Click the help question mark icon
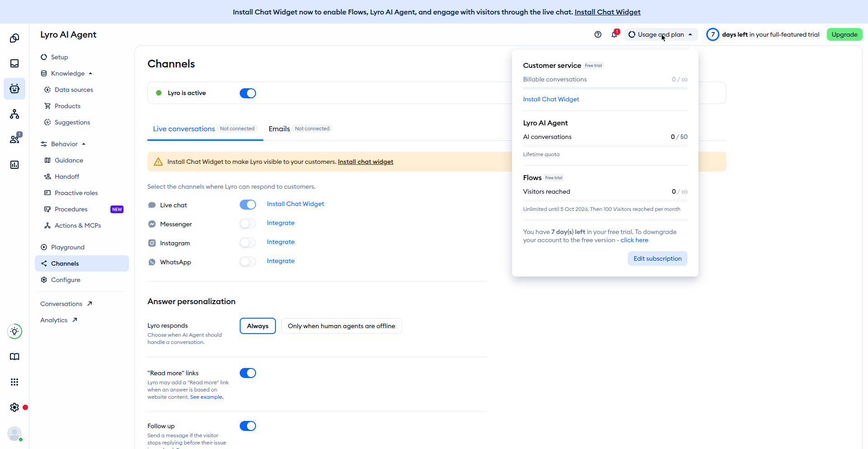This screenshot has width=868, height=449. click(x=598, y=34)
